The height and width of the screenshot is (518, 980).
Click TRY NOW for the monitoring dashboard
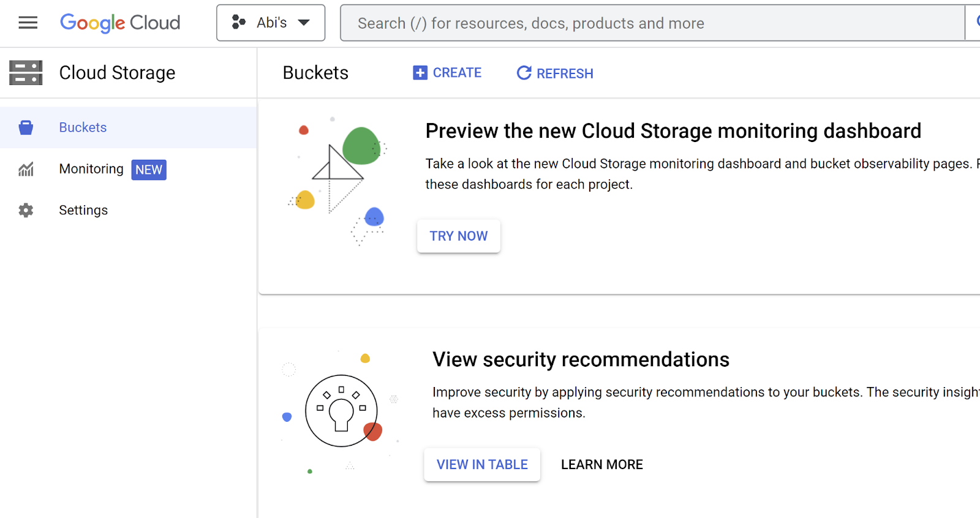pos(458,236)
